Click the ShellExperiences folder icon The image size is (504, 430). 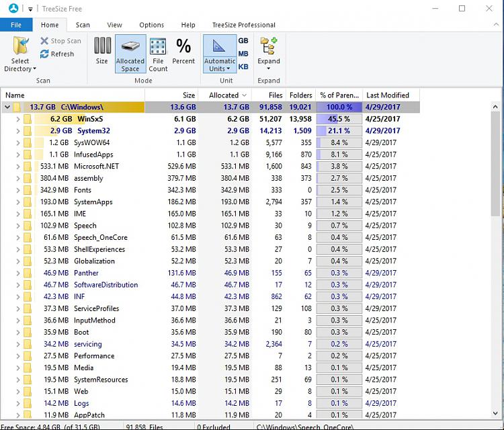(x=28, y=250)
